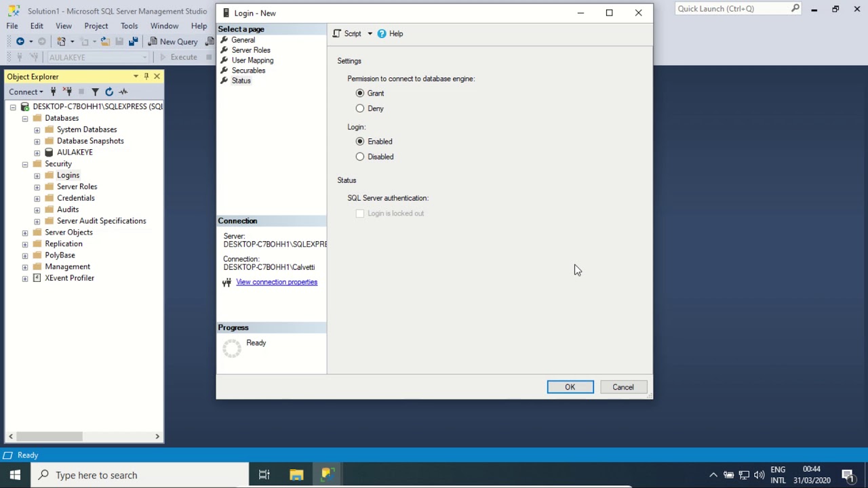The image size is (868, 488).
Task: Open Windows Task View on taskbar
Action: click(264, 475)
